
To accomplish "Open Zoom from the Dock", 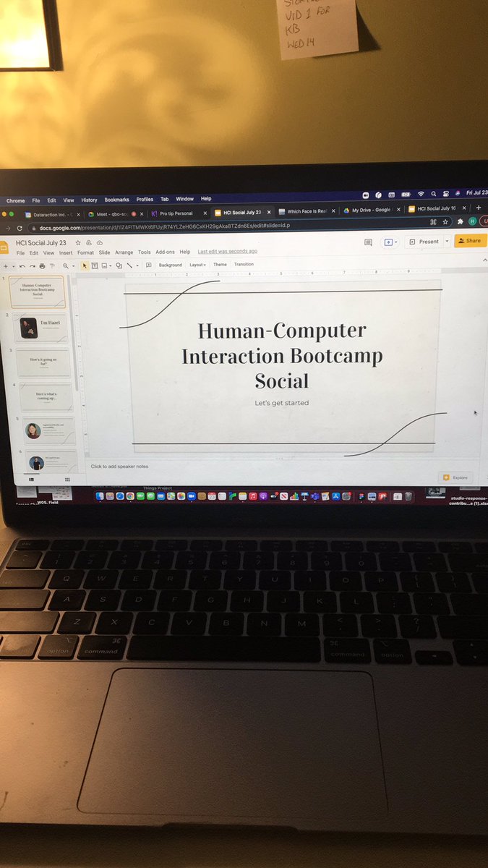I will point(191,496).
